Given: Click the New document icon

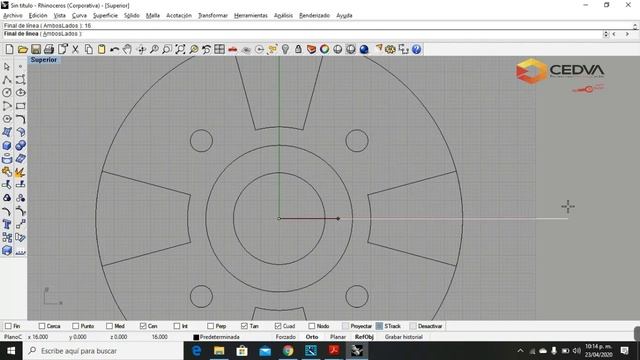Looking at the screenshot, I should 9,49.
